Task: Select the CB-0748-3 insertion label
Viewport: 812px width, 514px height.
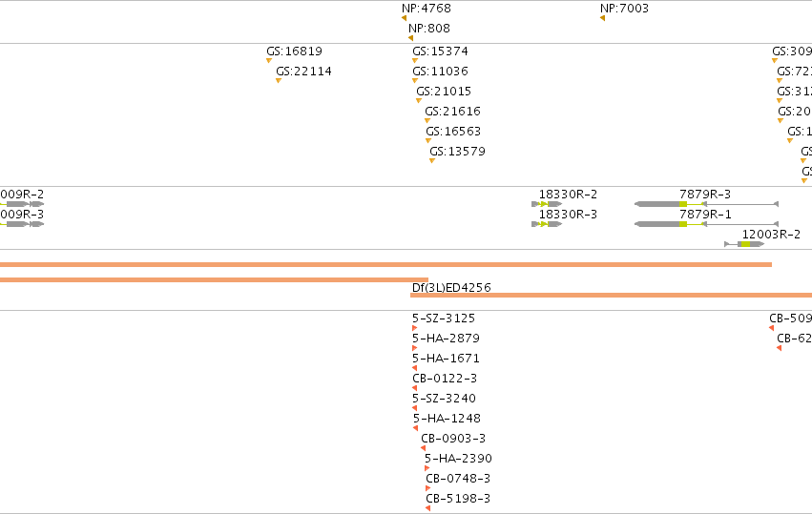Action: pyautogui.click(x=458, y=479)
